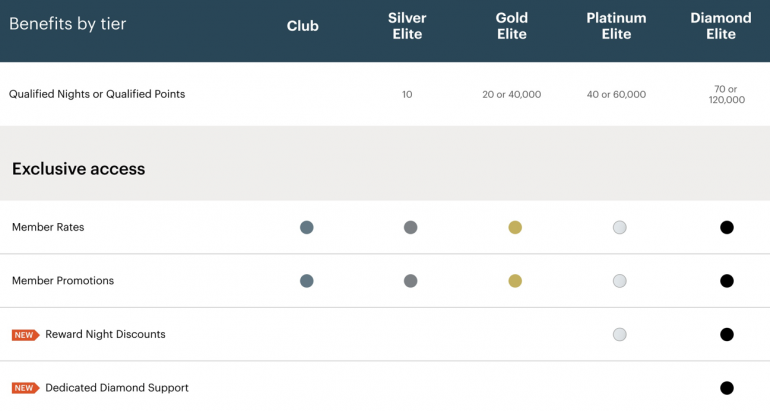The image size is (770, 411).
Task: Click the Club dot for Member Rates
Action: 307,227
